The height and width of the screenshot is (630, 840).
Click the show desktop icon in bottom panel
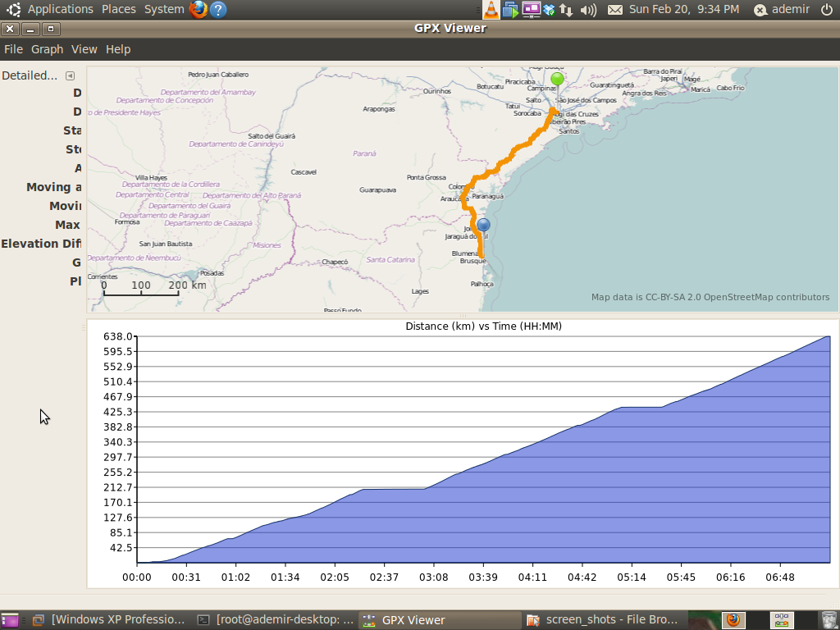coord(10,620)
